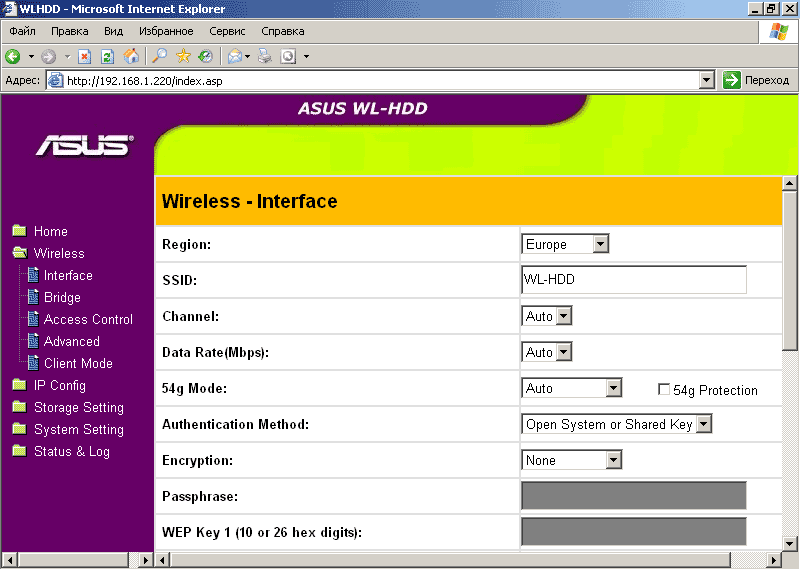Click the Status & Log folder icon
This screenshot has height=569, width=800.
pyautogui.click(x=19, y=450)
